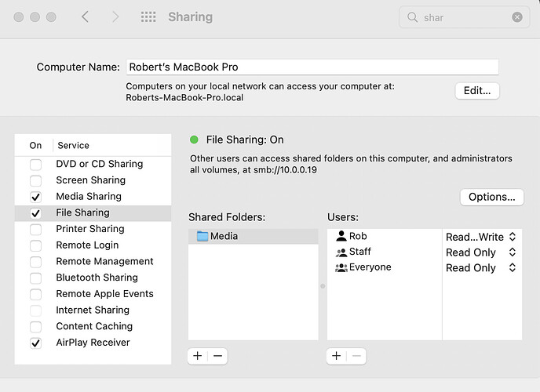Select Media Sharing in service list
Viewport: 540px width, 392px height.
pyautogui.click(x=93, y=196)
